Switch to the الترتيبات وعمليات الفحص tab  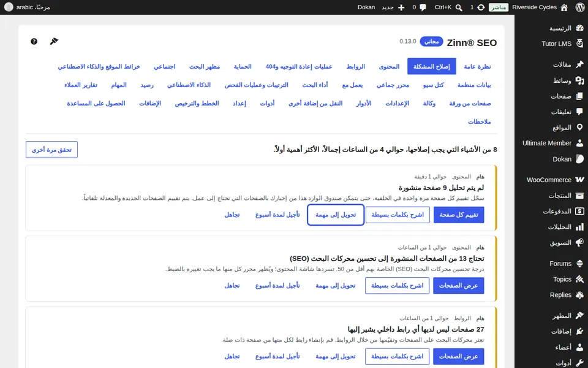click(257, 85)
